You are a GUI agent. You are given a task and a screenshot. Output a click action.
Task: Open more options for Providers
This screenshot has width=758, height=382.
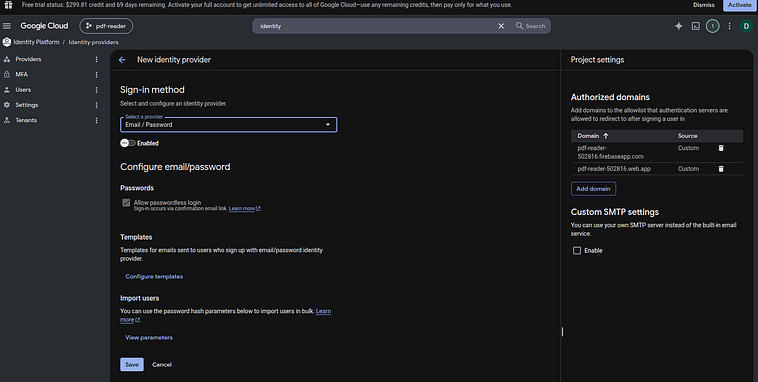point(96,59)
